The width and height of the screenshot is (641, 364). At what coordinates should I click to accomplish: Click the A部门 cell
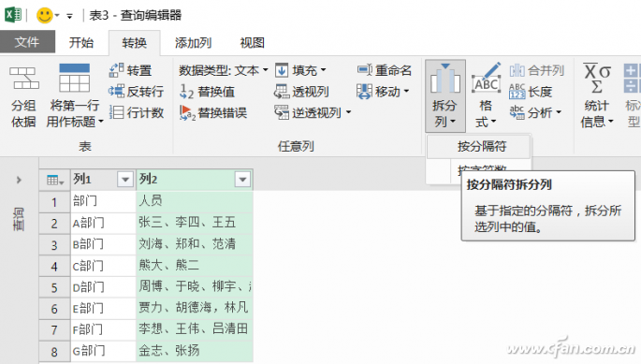click(x=103, y=224)
